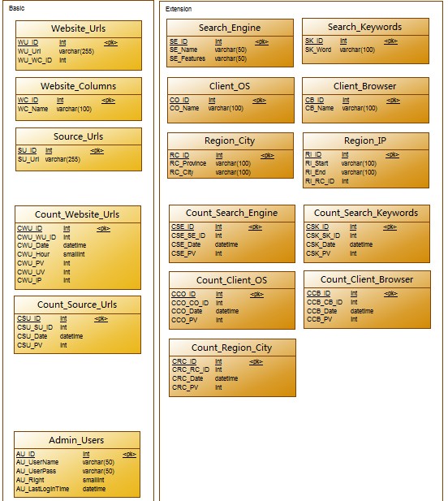Click the smallint type of CWU_Hour

click(74, 254)
